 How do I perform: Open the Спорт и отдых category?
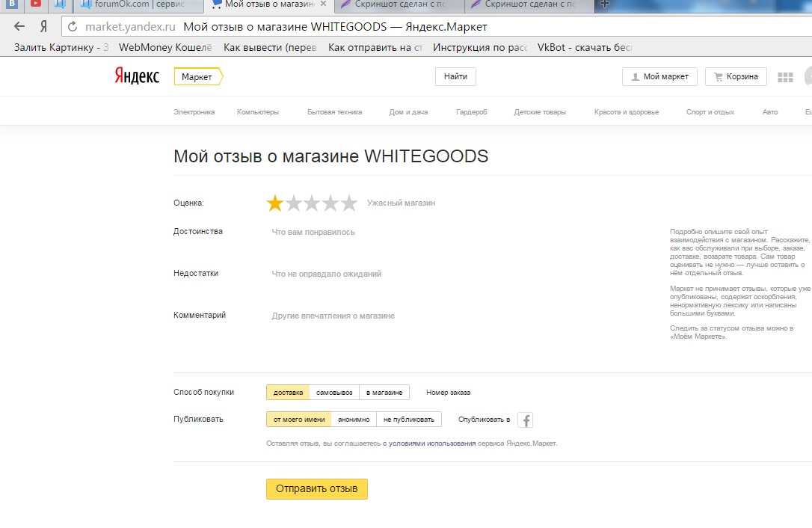(x=710, y=112)
